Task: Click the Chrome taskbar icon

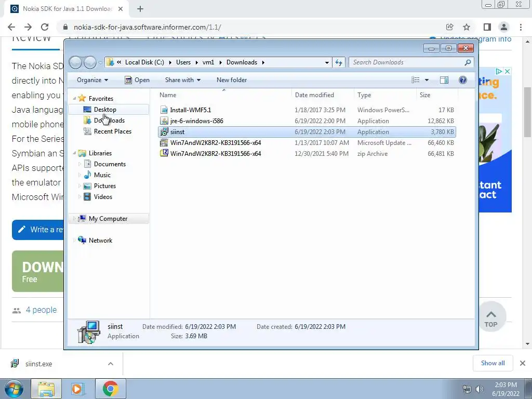Action: [x=110, y=389]
